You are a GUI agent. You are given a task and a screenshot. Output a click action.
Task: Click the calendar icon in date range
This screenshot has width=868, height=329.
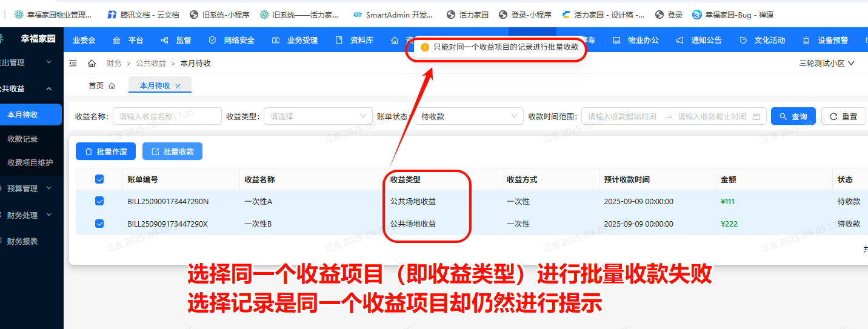coord(755,116)
